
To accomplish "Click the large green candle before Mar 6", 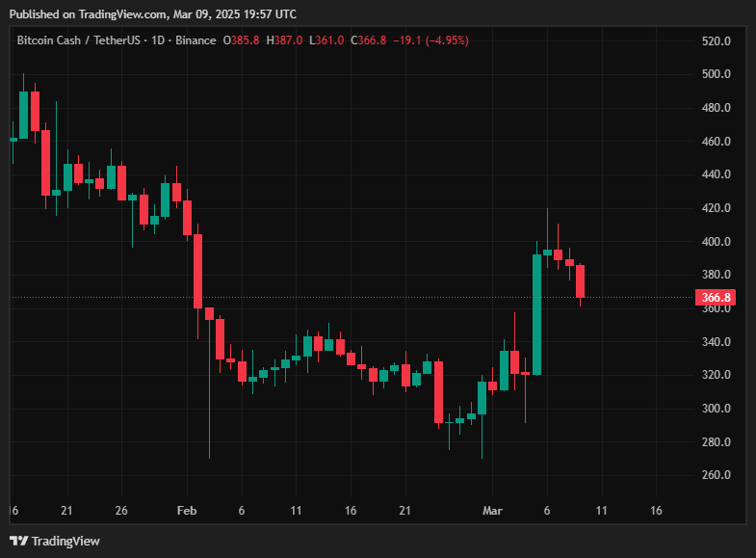I will [x=536, y=314].
